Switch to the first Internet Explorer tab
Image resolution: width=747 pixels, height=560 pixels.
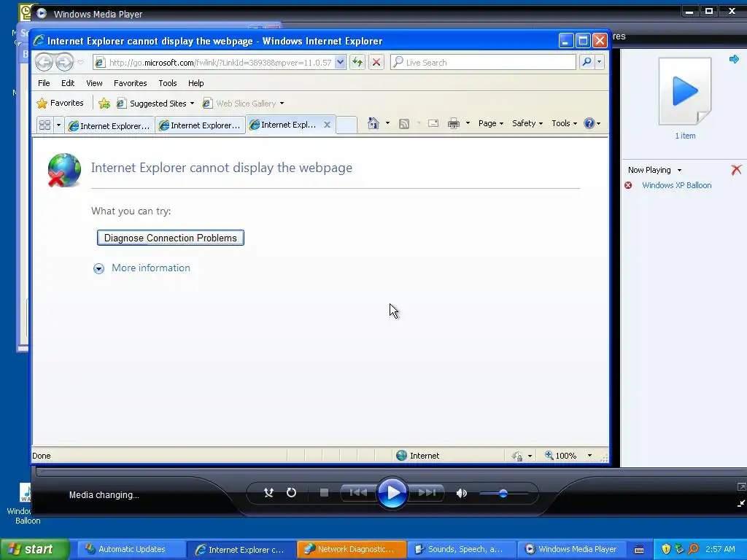(x=109, y=125)
